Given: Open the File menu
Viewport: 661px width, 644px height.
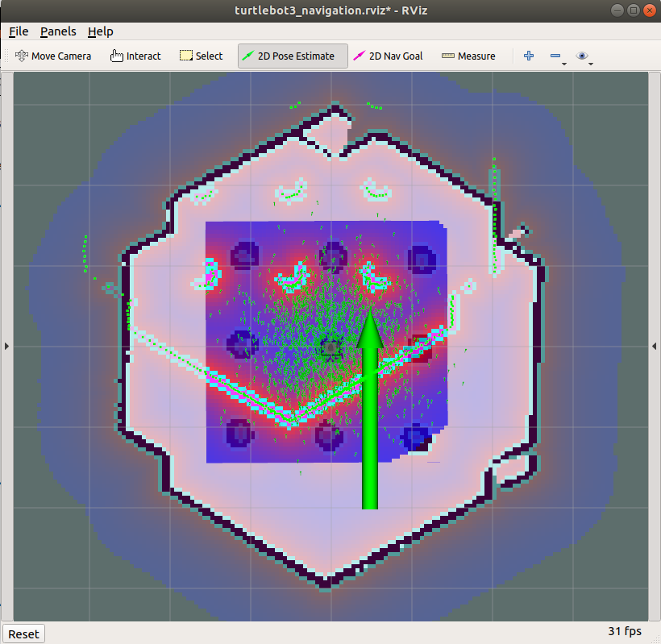Looking at the screenshot, I should point(19,31).
